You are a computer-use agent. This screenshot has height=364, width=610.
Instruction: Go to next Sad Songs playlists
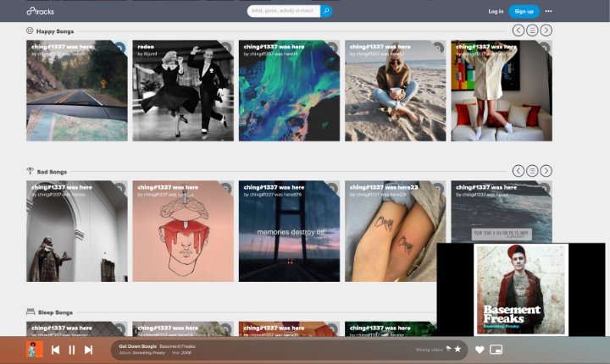click(x=546, y=171)
